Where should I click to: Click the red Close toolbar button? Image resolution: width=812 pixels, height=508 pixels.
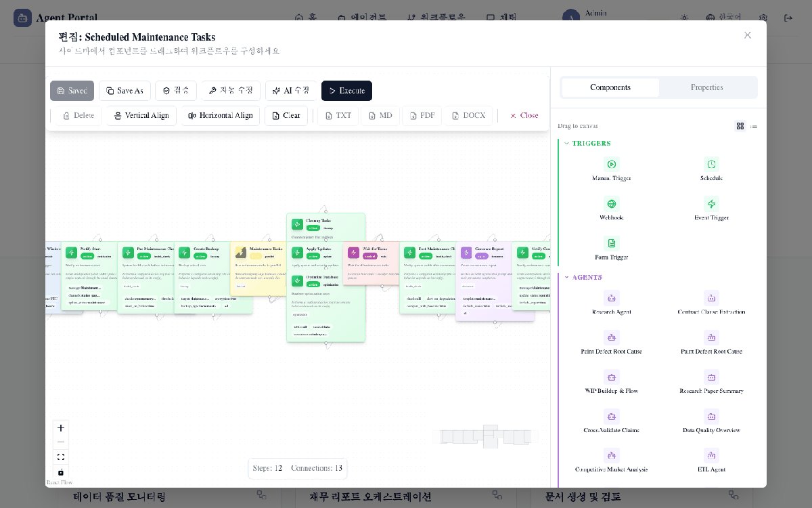coord(524,116)
